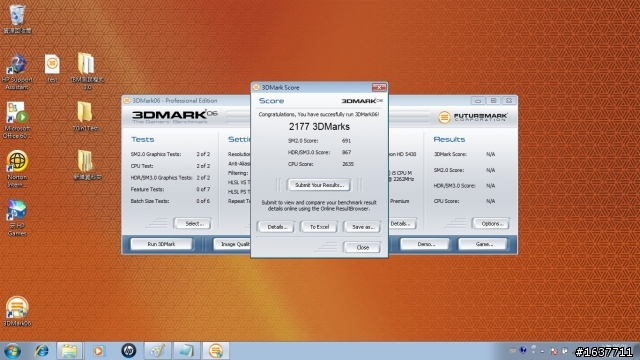Launch Internet Explorer from taskbar
The image size is (640, 360).
[41, 351]
